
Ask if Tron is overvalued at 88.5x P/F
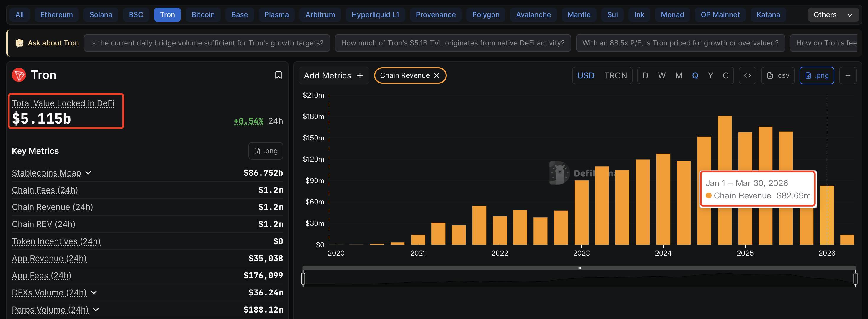coord(680,43)
